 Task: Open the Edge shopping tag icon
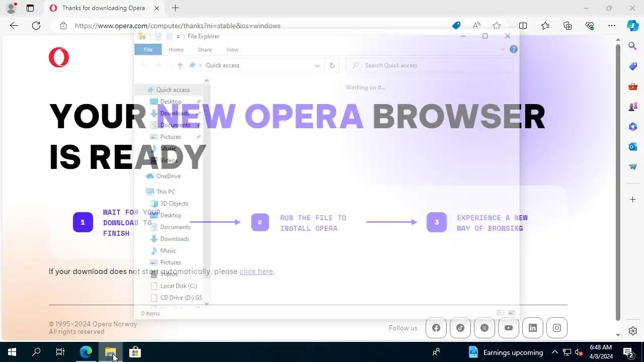tap(456, 26)
